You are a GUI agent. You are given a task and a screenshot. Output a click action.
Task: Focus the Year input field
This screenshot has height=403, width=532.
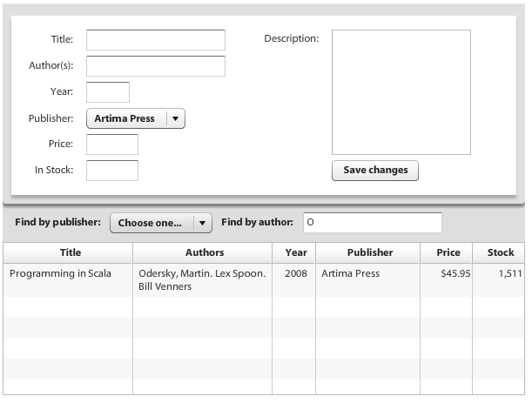(x=108, y=92)
